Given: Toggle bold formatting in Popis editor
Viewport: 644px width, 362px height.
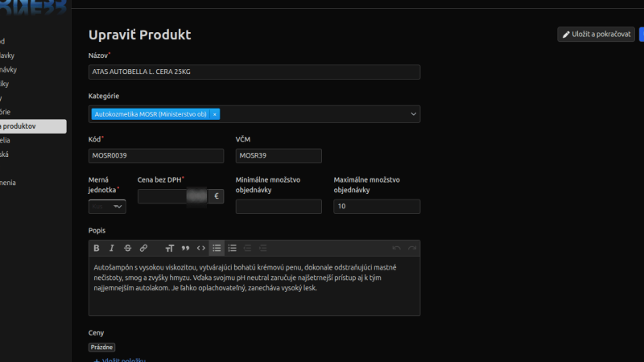Looking at the screenshot, I should (97, 248).
